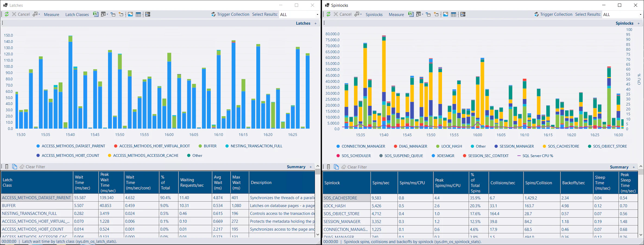Click the Latches summary vertical scrollbar down arrow
Screen dimensions: 644x245
[x=318, y=234]
